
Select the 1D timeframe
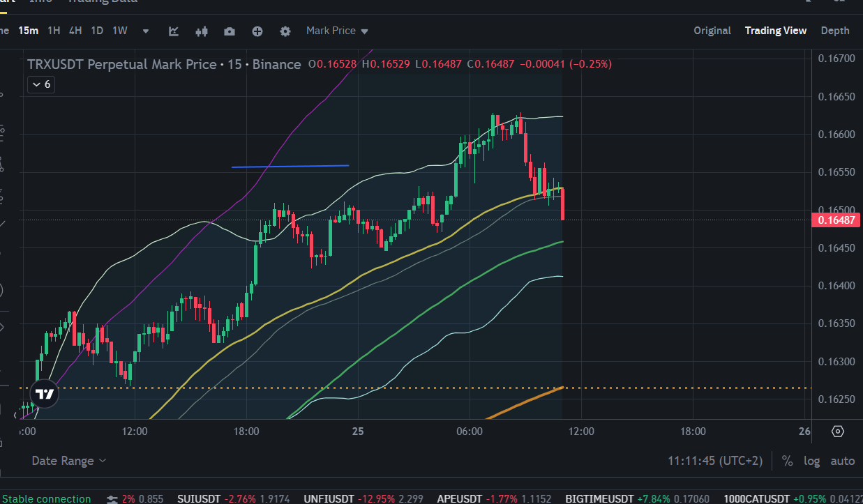[x=97, y=31]
